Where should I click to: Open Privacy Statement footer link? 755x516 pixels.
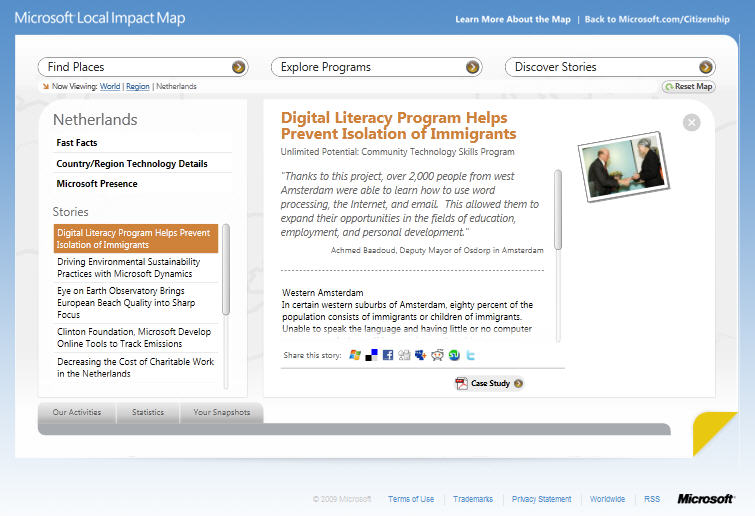click(x=541, y=499)
